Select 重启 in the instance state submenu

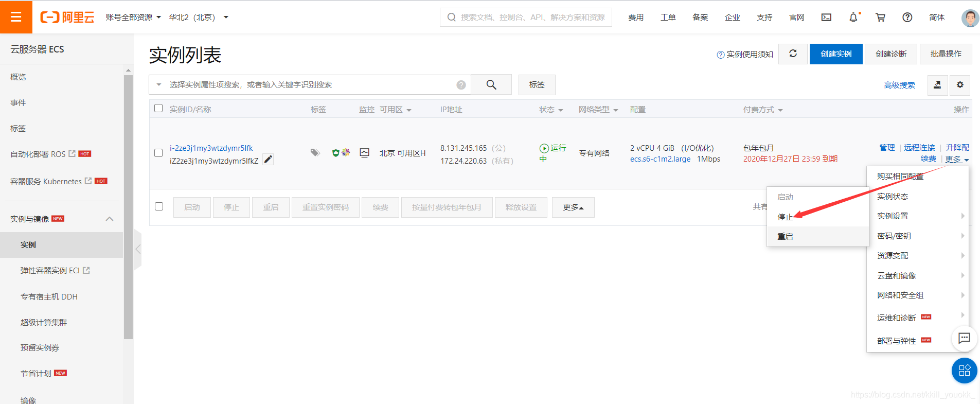point(818,237)
